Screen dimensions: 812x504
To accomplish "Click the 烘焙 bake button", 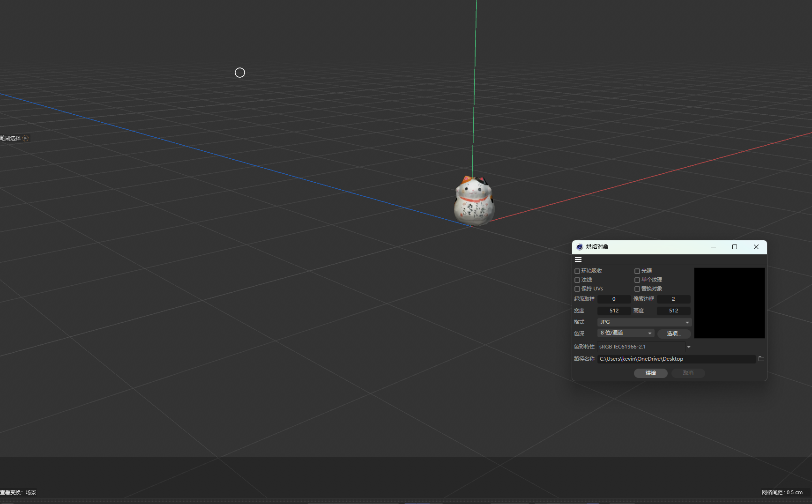I will pos(650,373).
